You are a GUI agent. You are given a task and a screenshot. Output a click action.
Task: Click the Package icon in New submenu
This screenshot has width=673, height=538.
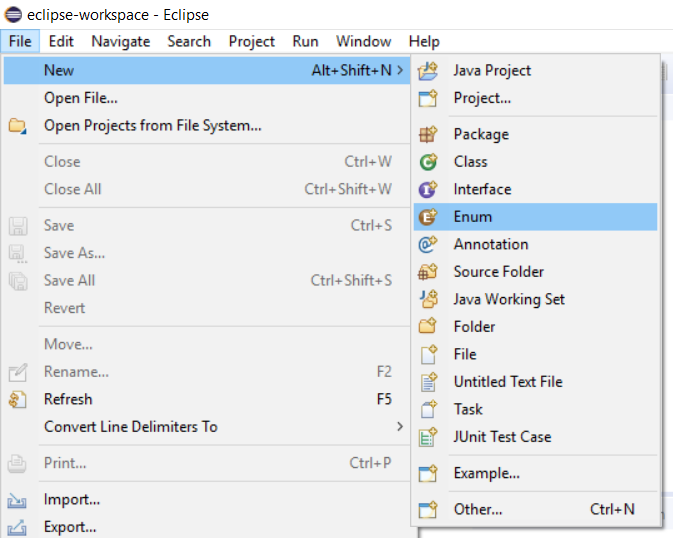pyautogui.click(x=428, y=134)
